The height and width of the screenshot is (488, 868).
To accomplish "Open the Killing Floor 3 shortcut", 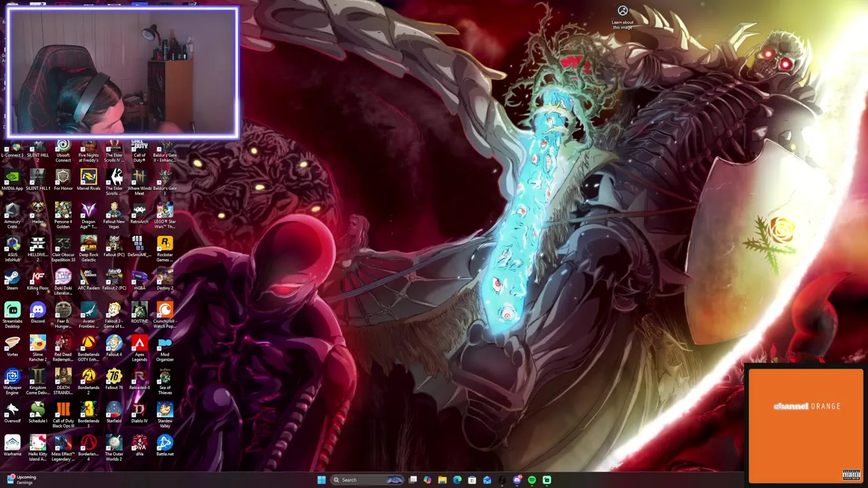I will [x=37, y=280].
